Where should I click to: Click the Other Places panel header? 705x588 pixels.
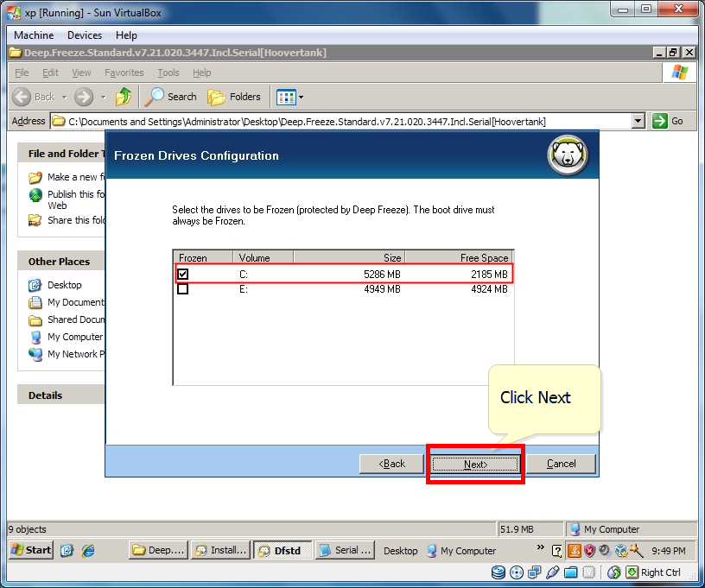pos(61,262)
